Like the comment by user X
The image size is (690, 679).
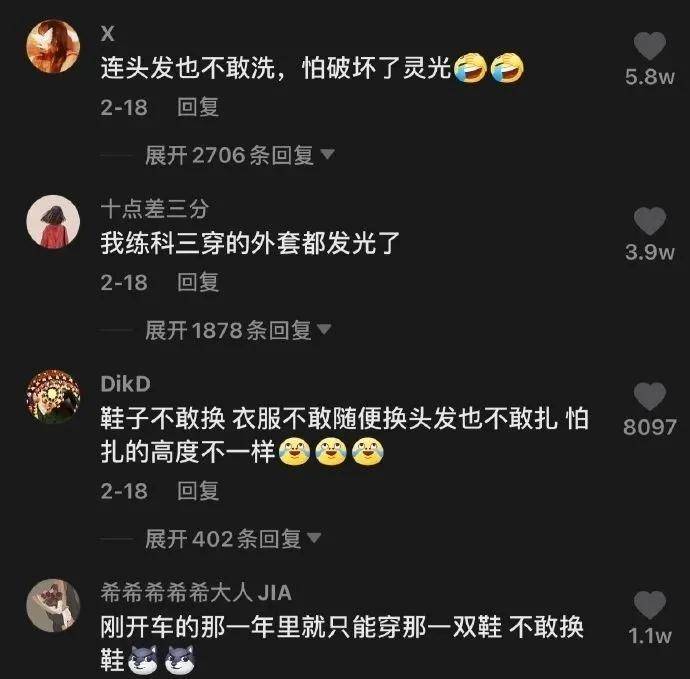[650, 46]
